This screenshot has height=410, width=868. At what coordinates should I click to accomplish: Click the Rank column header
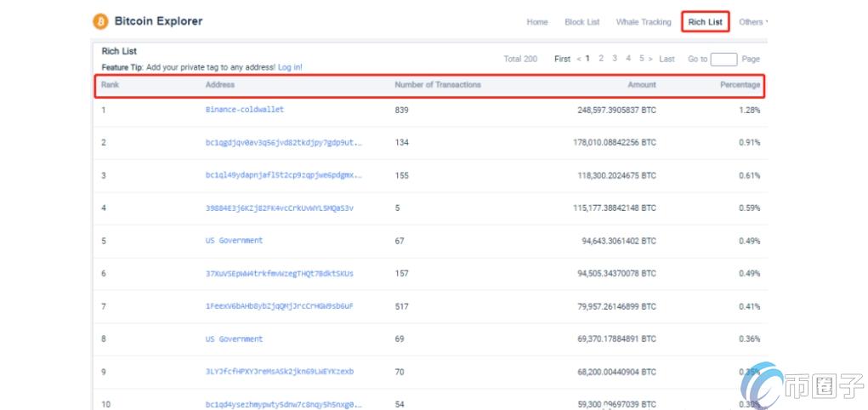pos(111,85)
